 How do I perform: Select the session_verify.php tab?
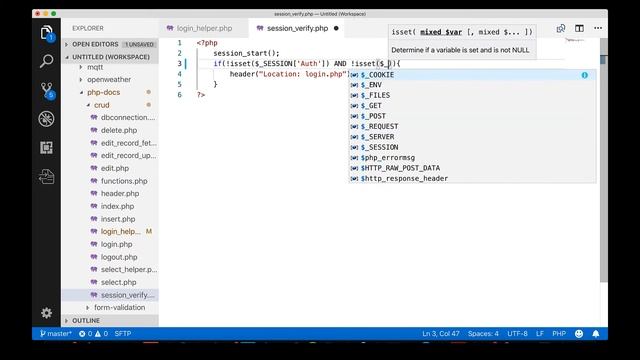coord(298,28)
